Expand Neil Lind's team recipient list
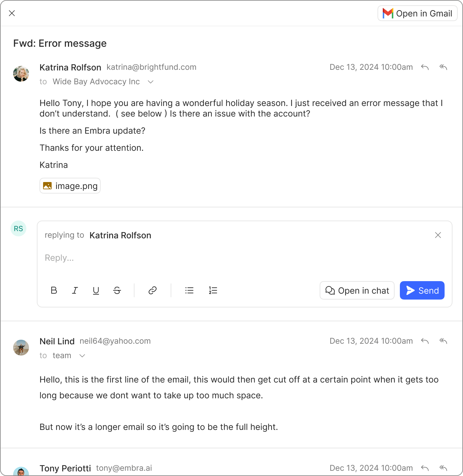 [82, 356]
